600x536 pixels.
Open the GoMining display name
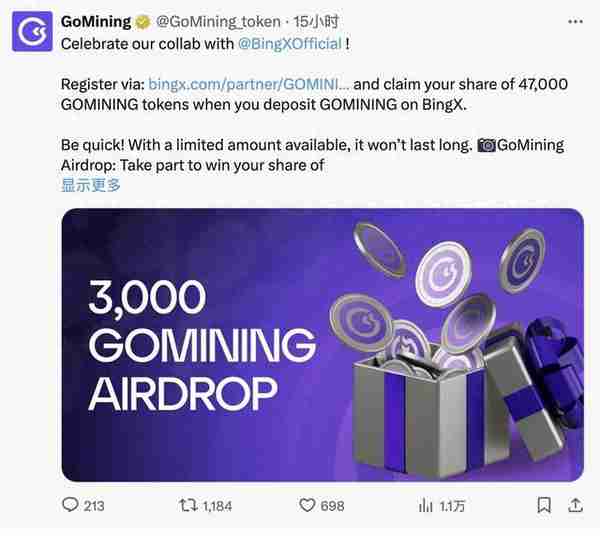tap(96, 22)
